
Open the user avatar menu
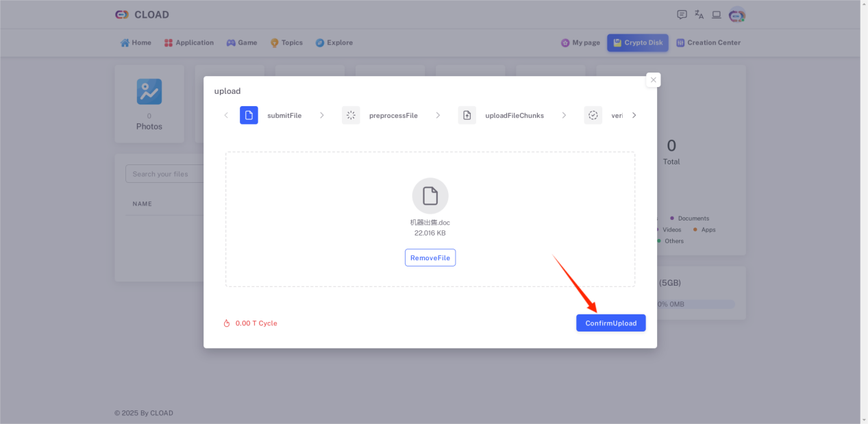(x=737, y=14)
